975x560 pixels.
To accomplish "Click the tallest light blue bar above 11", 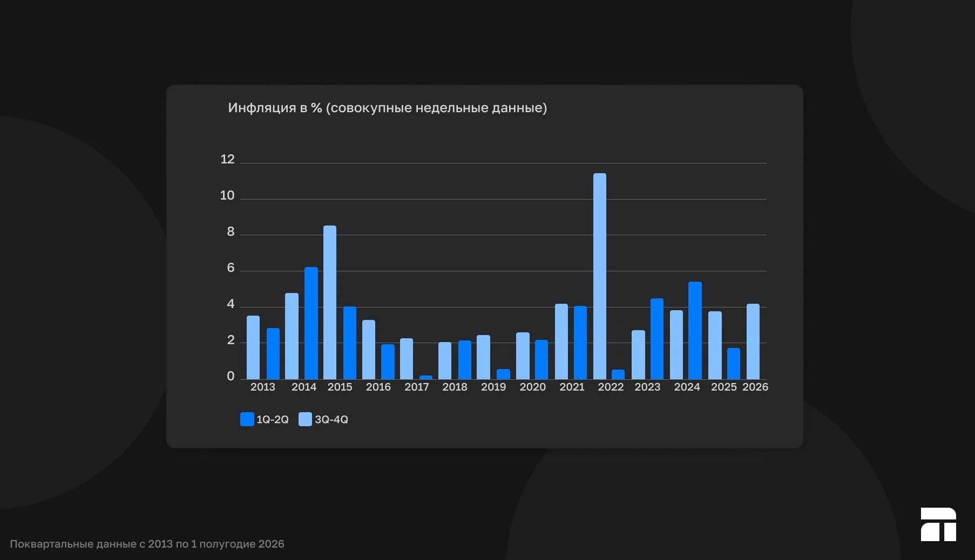I will point(600,276).
